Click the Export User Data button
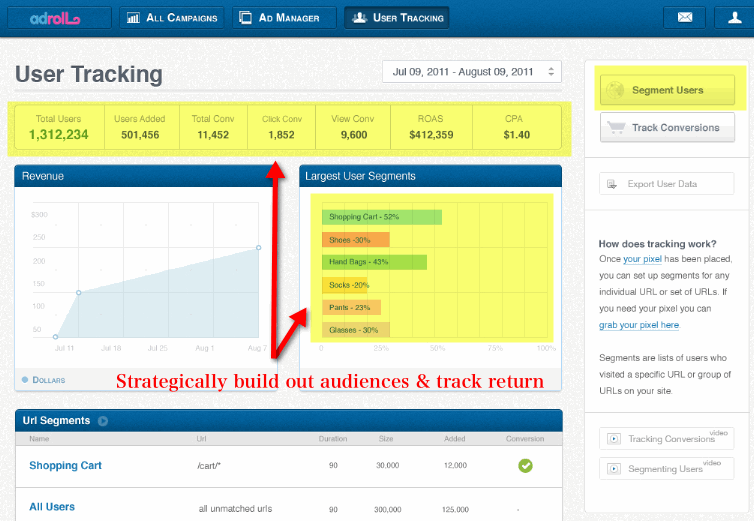 [666, 184]
